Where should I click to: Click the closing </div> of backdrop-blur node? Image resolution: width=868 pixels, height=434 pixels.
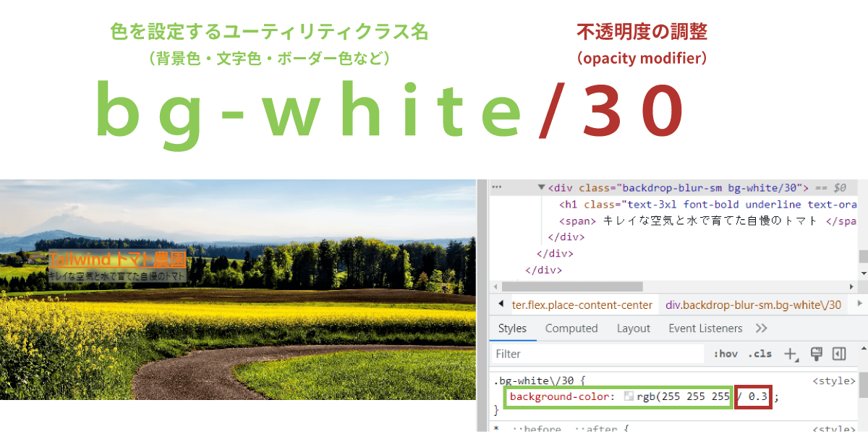tap(566, 237)
